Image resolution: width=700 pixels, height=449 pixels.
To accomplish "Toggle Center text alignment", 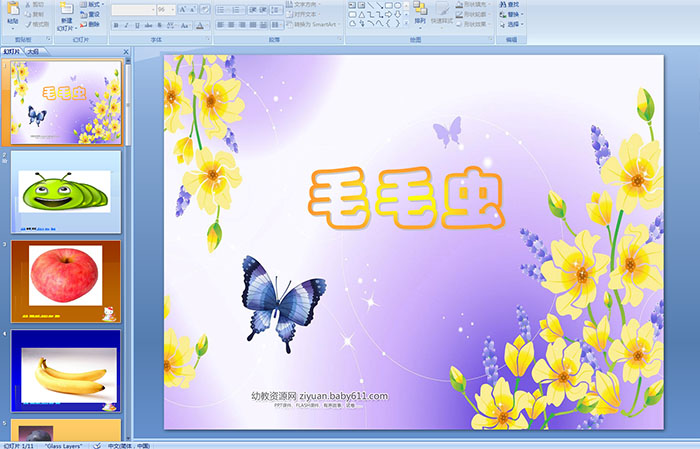I will (231, 25).
